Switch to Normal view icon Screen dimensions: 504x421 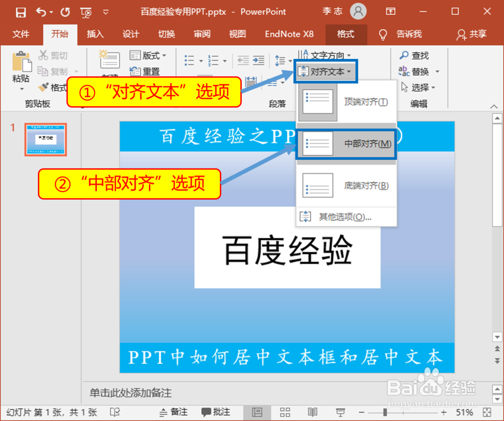tap(257, 412)
